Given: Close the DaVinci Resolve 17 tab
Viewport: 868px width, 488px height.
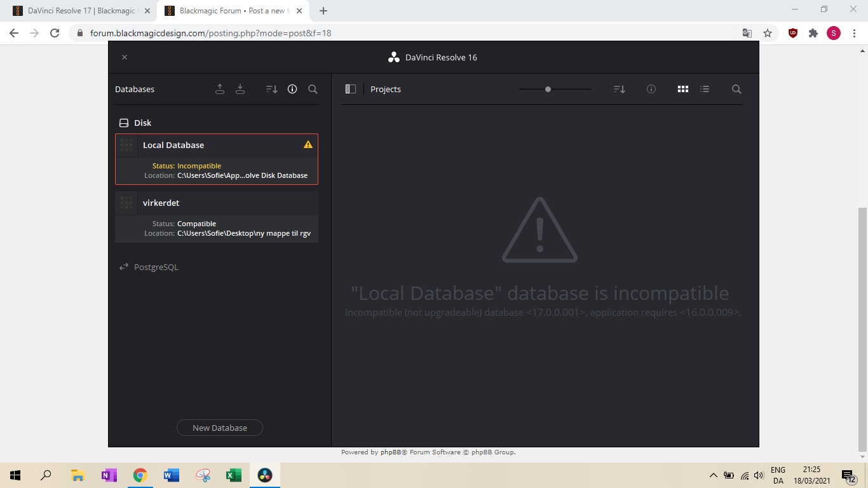Looking at the screenshot, I should (x=147, y=11).
